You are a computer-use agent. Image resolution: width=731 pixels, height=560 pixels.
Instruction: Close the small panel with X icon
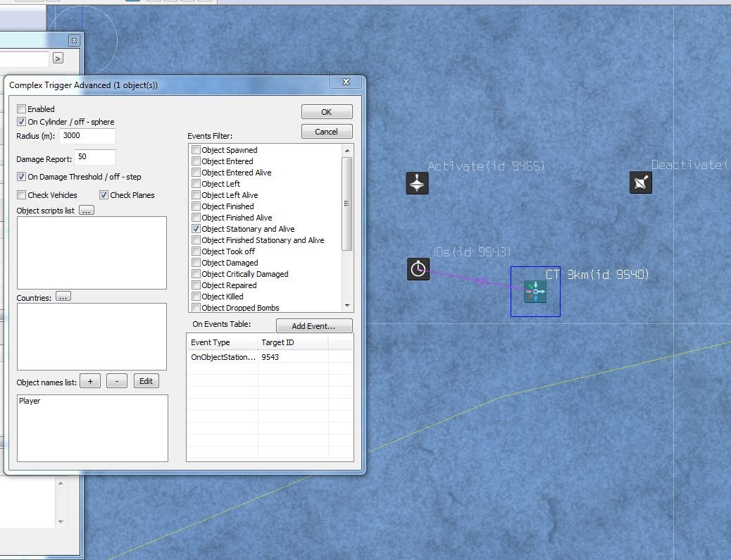74,41
